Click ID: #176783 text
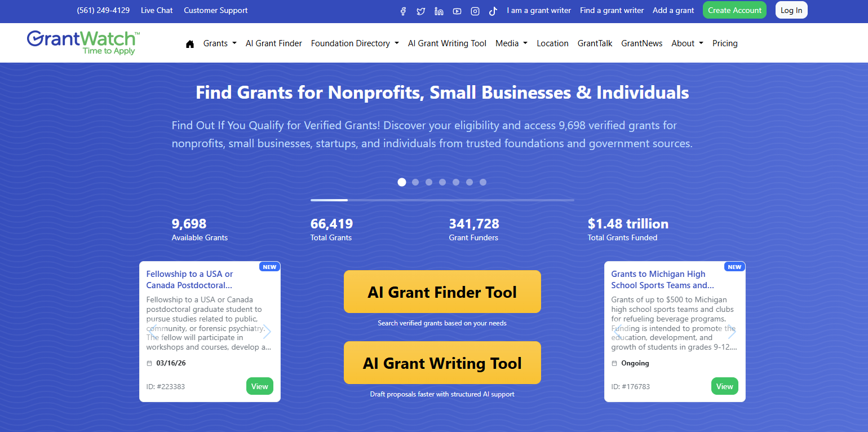868x432 pixels. (631, 387)
